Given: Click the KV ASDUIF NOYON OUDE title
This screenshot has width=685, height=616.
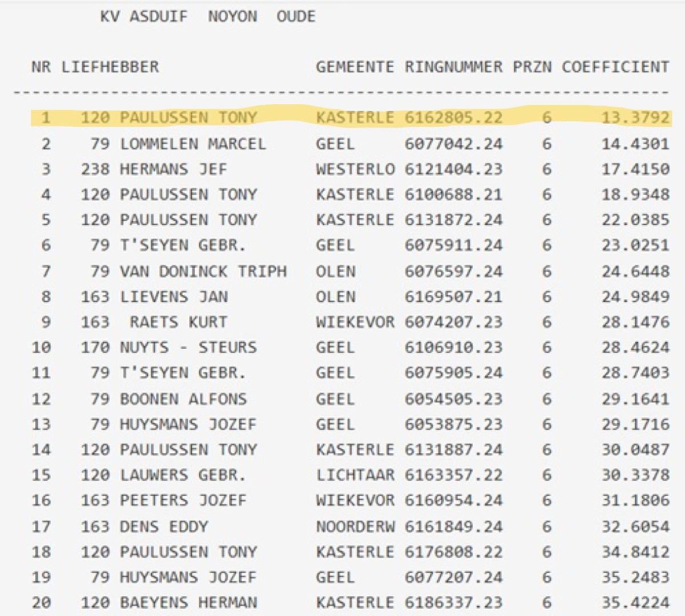Looking at the screenshot, I should (x=207, y=17).
